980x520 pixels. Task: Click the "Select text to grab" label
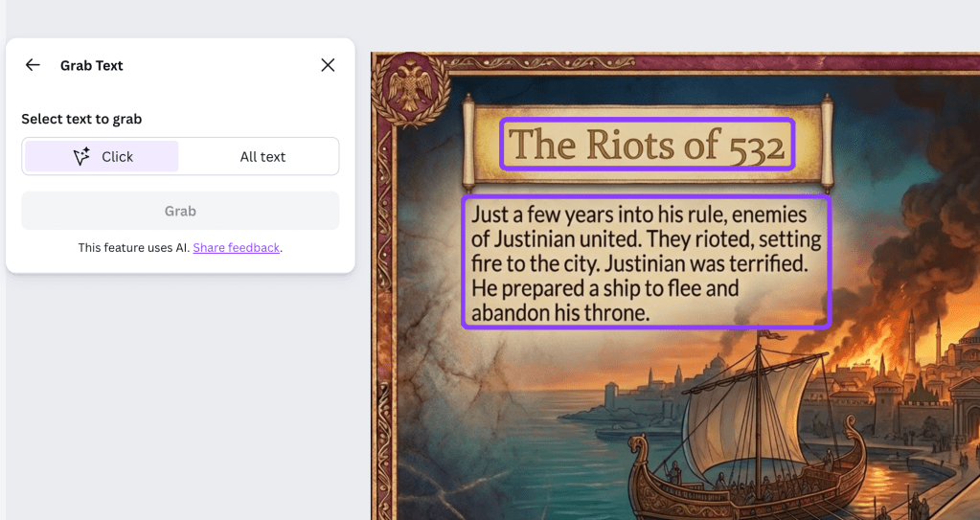click(x=81, y=119)
